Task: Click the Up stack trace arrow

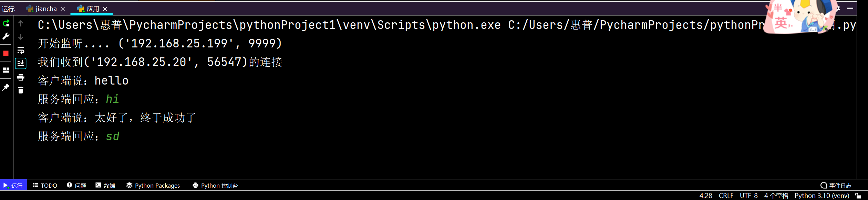Action: [21, 23]
